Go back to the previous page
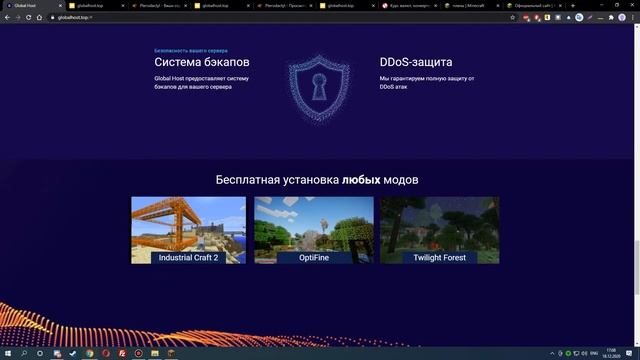The width and height of the screenshot is (640, 360). (x=7, y=18)
